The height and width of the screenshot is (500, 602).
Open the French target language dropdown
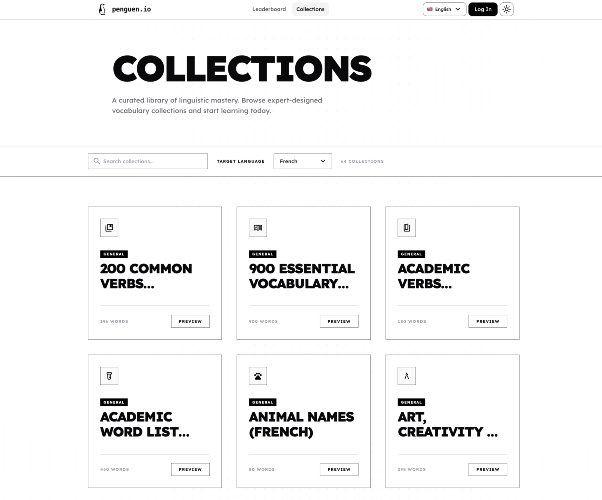[302, 161]
